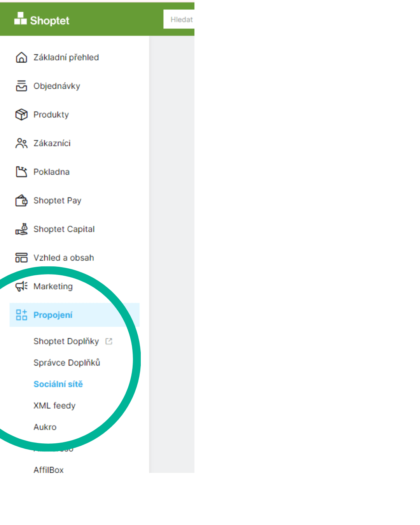Click the megaphone icon beside Marketing
The height and width of the screenshot is (525, 420).
pos(21,286)
